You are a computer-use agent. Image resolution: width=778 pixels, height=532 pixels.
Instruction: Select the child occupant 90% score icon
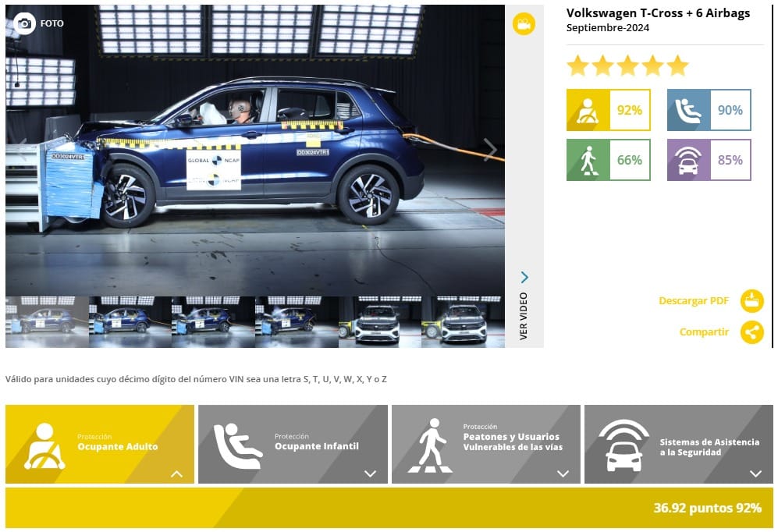click(x=688, y=110)
